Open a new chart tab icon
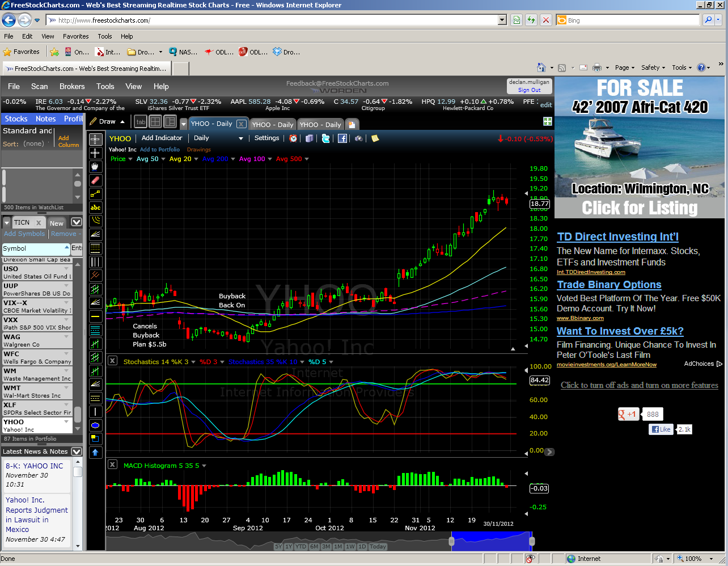This screenshot has height=566, width=728. tap(352, 124)
